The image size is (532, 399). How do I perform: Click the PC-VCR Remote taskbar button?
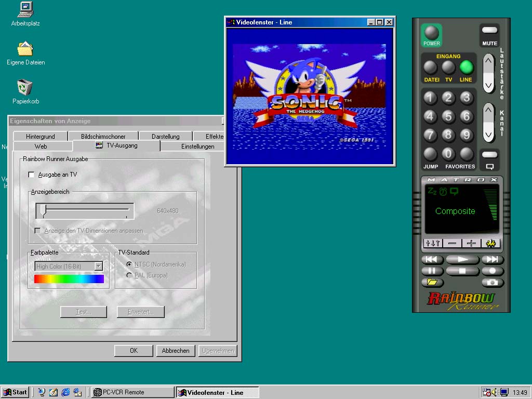click(132, 392)
